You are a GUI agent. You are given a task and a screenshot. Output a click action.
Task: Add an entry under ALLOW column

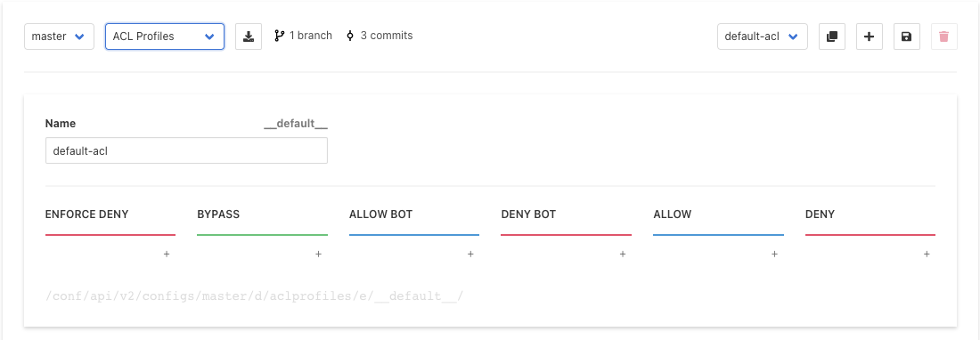[x=774, y=254]
